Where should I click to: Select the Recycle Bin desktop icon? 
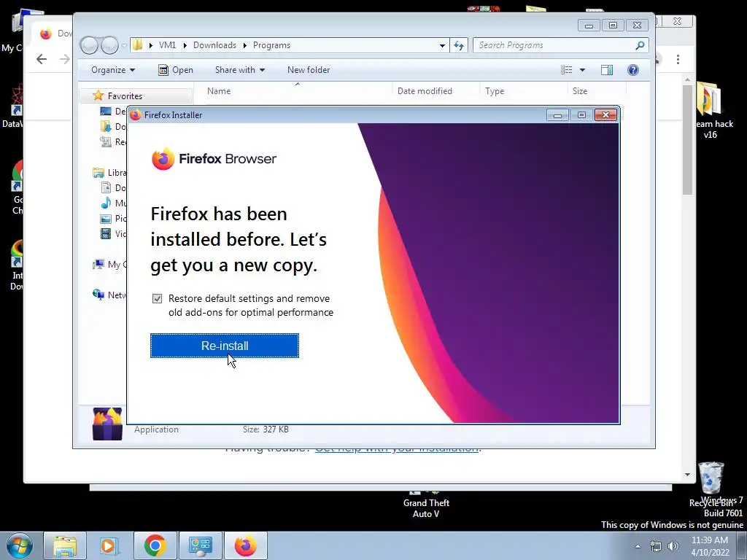711,484
